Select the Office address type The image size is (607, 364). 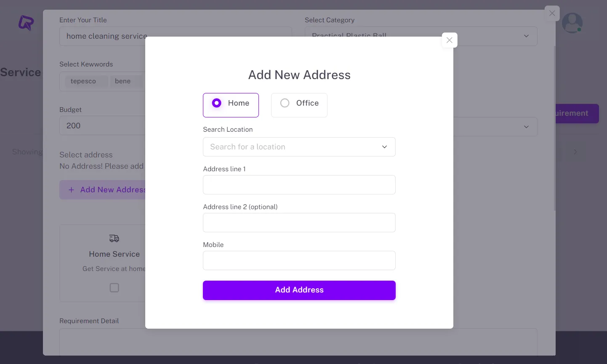point(299,105)
